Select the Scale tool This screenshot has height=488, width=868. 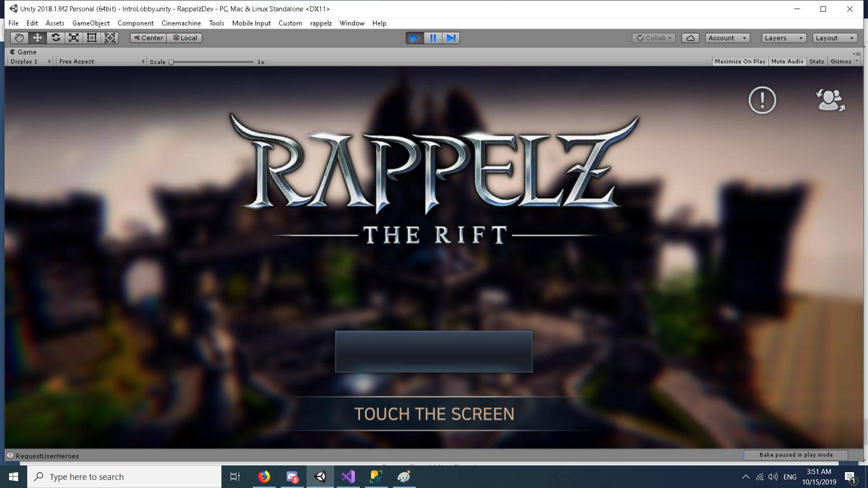click(74, 38)
